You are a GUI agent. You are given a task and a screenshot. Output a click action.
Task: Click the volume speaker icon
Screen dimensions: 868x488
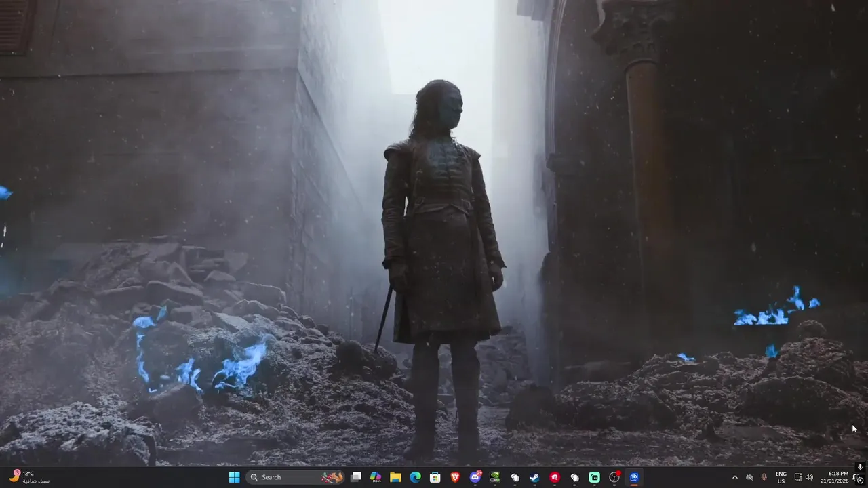(809, 477)
